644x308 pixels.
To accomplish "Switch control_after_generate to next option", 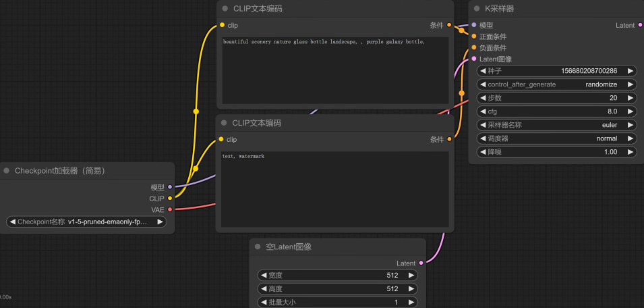I will pos(630,84).
